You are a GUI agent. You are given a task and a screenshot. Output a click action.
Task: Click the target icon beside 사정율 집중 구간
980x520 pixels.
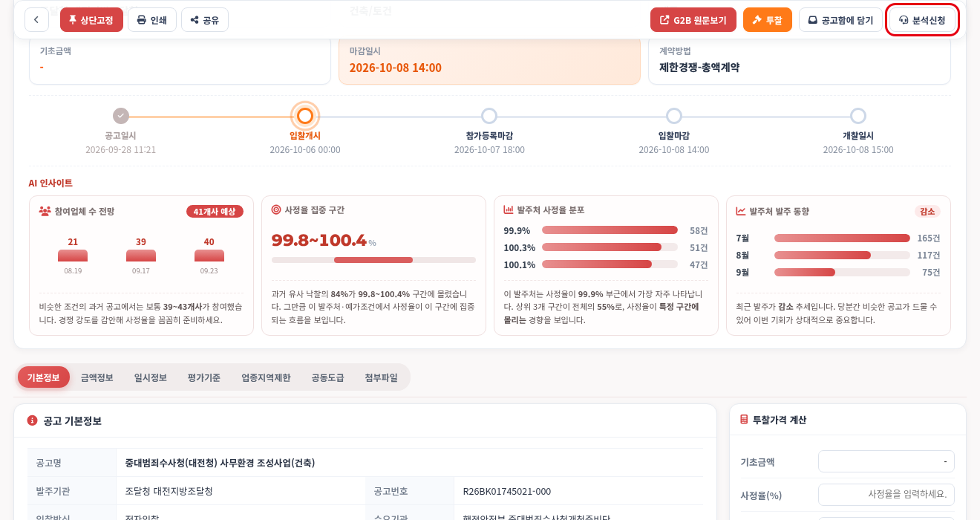276,210
